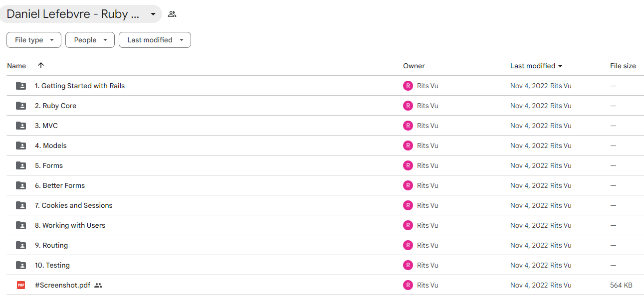Click owner avatar in the Routing row
The height and width of the screenshot is (305, 644).
pyautogui.click(x=408, y=245)
